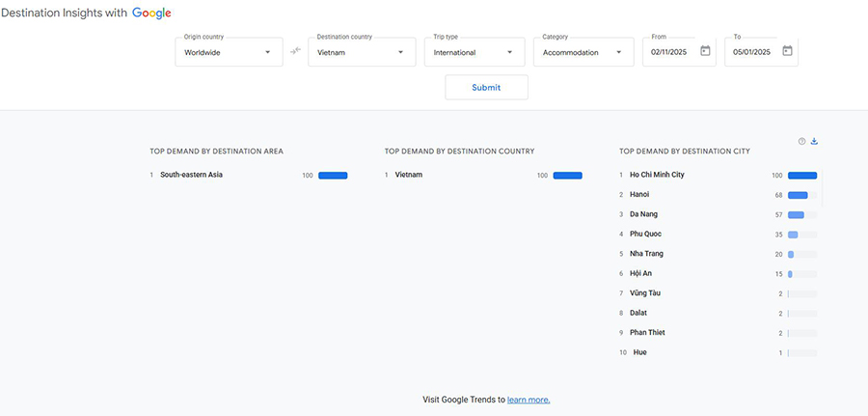Open the From date calendar icon

tap(705, 51)
